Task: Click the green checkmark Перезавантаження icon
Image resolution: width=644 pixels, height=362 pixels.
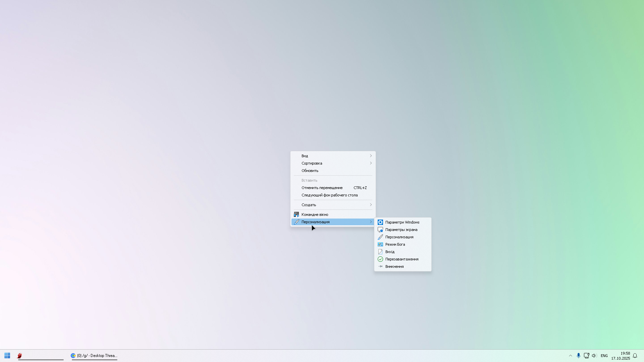Action: click(x=380, y=259)
